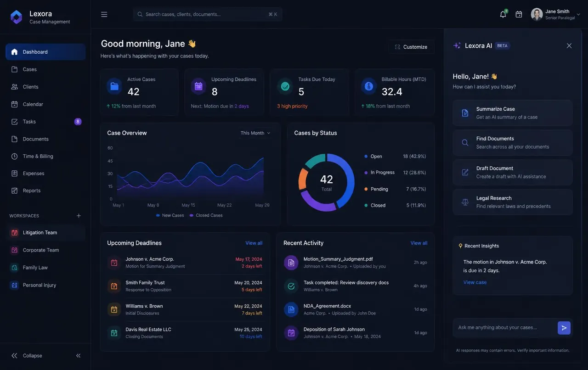588x370 pixels.
Task: Open Cases in the sidebar
Action: (x=45, y=69)
